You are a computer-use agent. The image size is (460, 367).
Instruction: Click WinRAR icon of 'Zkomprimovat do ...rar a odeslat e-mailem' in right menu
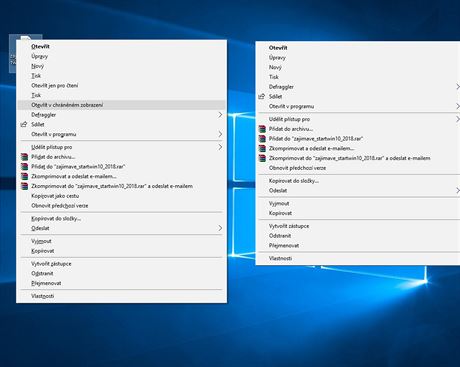[262, 158]
